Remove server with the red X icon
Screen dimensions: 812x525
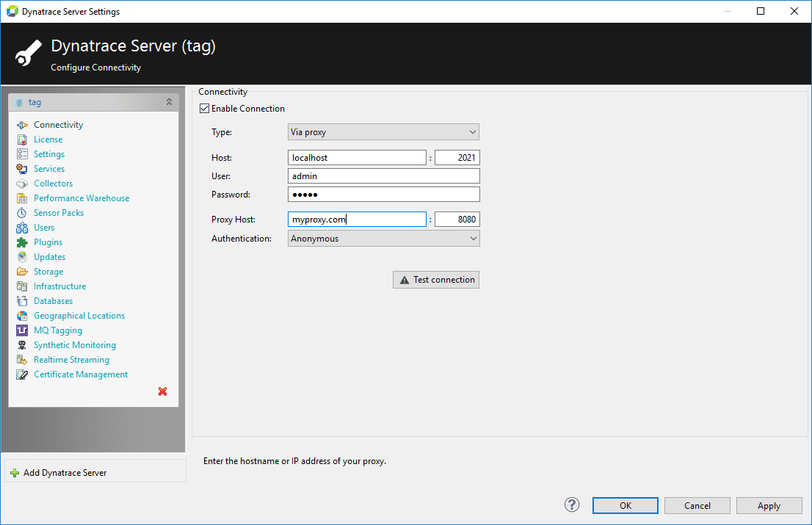pos(162,391)
